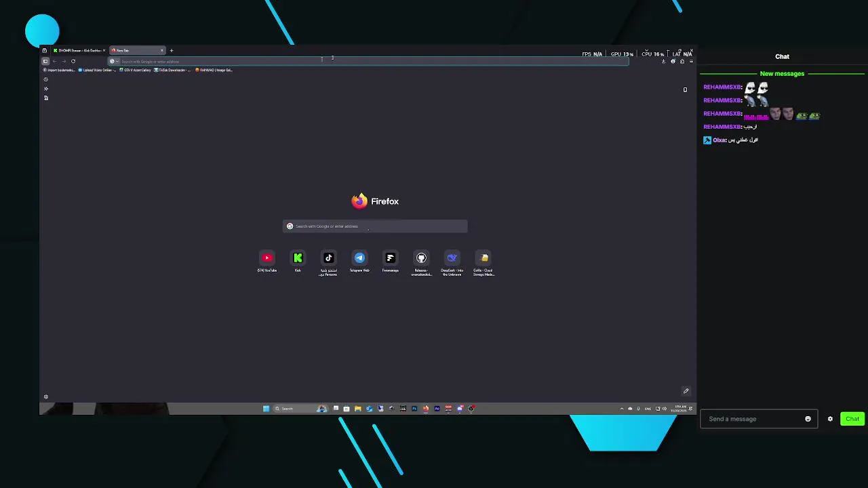Open a new tab with plus button
This screenshot has width=868, height=488.
[x=172, y=50]
